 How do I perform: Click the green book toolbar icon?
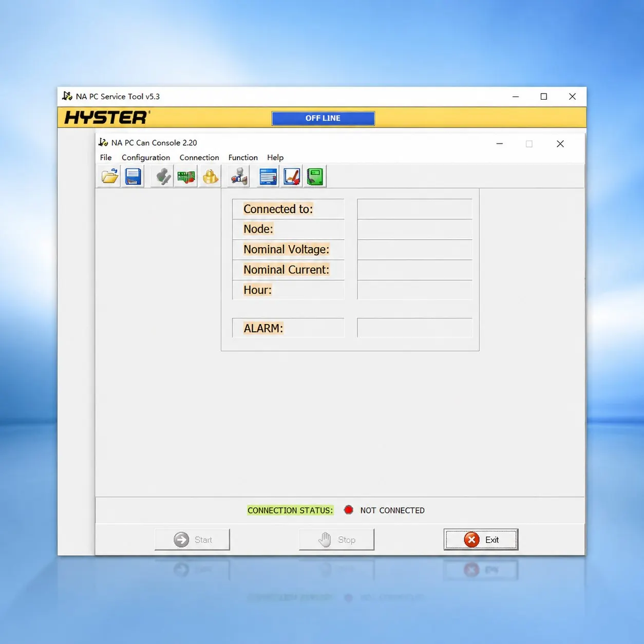click(x=315, y=177)
